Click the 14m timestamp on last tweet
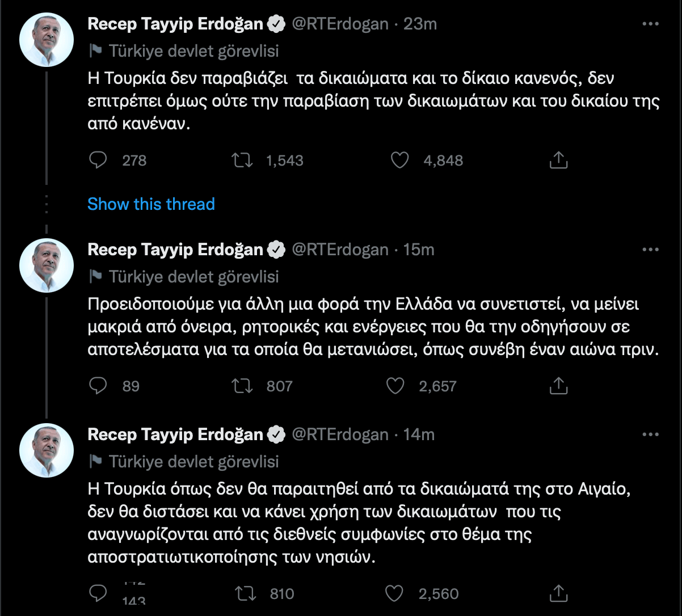 click(x=419, y=435)
